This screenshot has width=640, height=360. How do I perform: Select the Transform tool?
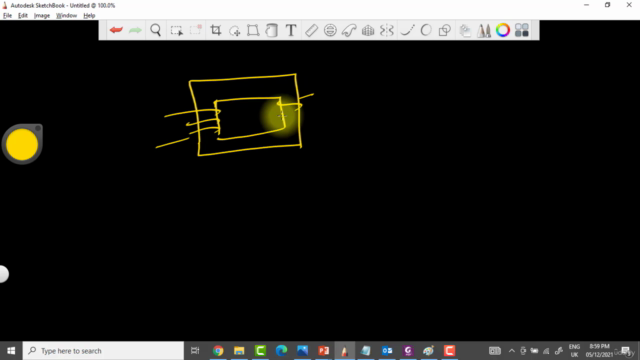(x=253, y=30)
